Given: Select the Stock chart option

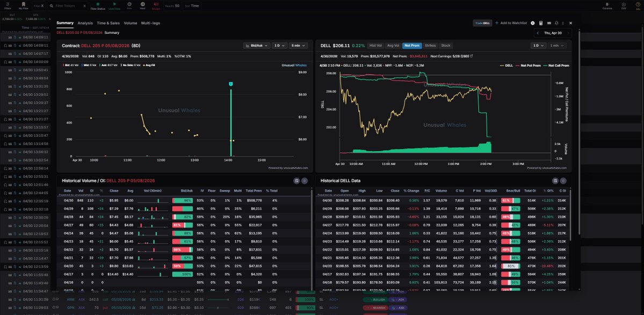Looking at the screenshot, I should 446,46.
